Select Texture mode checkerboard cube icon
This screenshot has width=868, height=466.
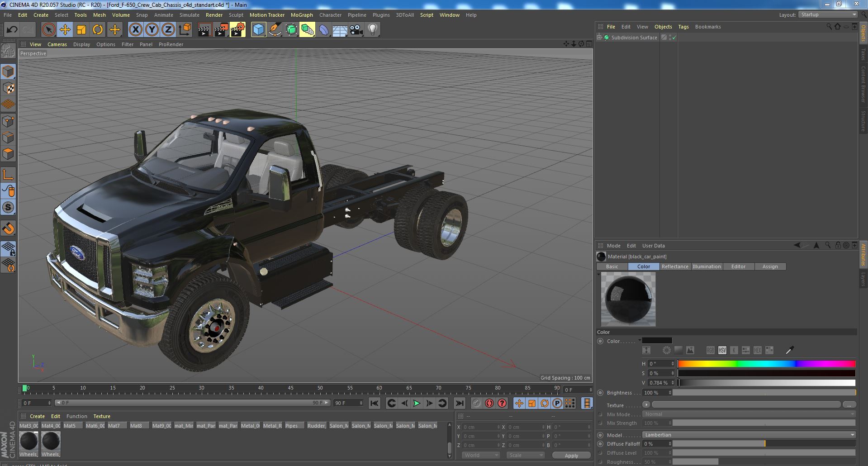tap(8, 88)
